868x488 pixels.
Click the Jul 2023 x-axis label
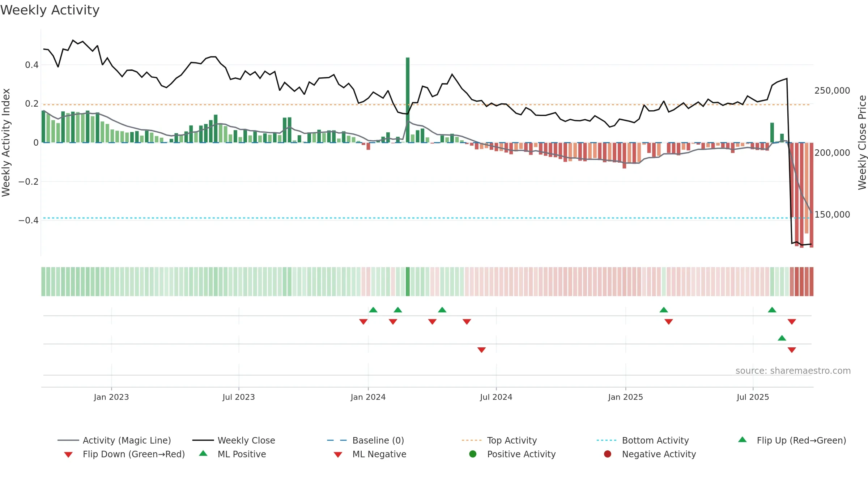[239, 397]
